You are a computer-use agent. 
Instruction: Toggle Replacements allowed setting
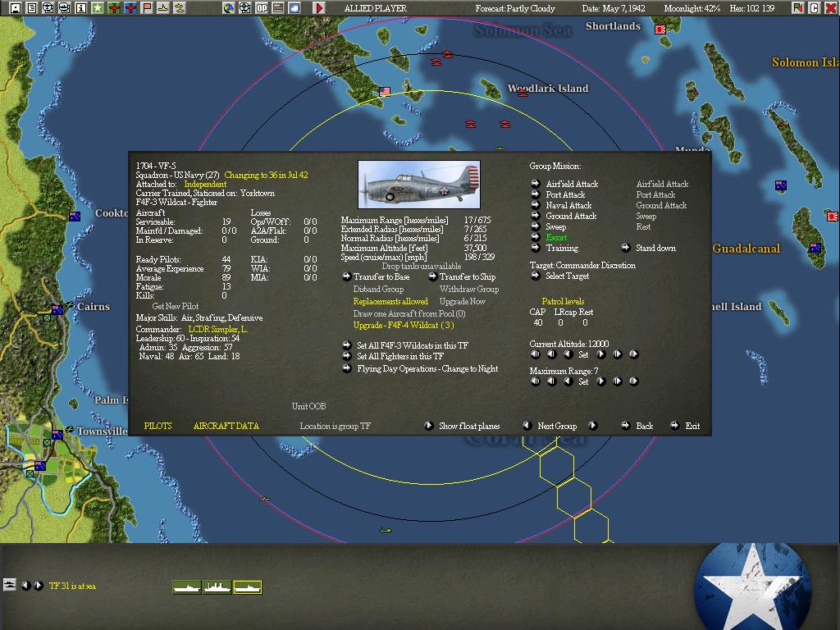coord(390,301)
